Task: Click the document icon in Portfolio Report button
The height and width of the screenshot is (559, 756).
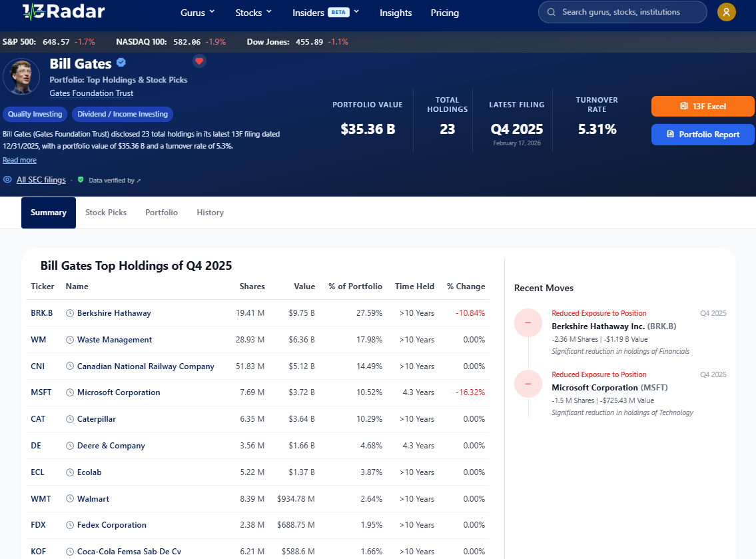Action: pos(670,134)
